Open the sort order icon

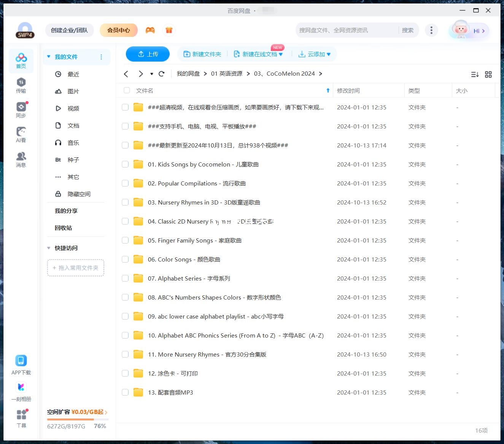point(475,75)
